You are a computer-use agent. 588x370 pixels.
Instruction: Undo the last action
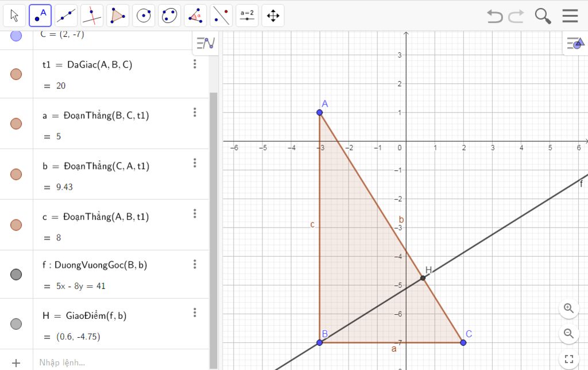point(494,16)
